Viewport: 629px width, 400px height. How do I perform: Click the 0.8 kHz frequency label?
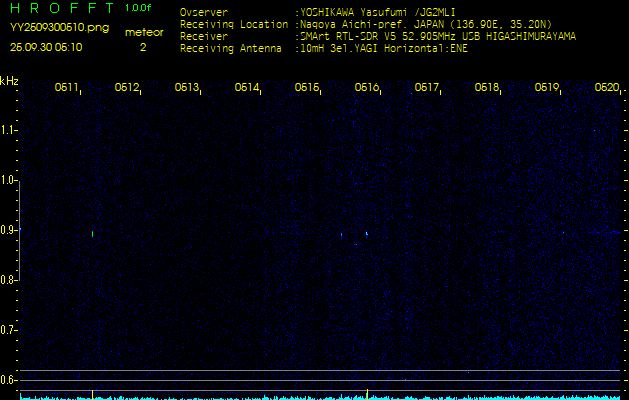click(x=7, y=280)
